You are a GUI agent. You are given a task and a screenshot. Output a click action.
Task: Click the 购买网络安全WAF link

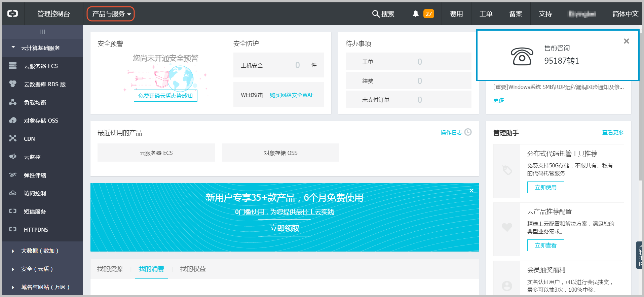[292, 95]
